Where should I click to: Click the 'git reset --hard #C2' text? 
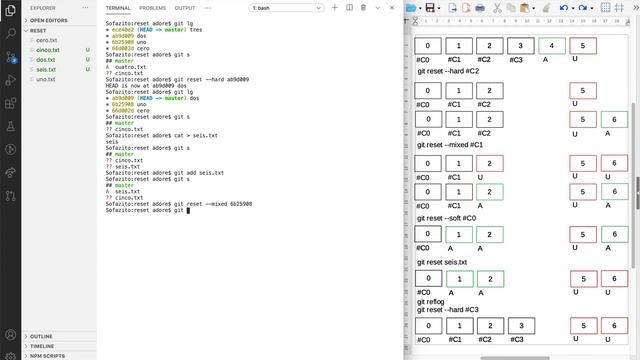(x=448, y=71)
